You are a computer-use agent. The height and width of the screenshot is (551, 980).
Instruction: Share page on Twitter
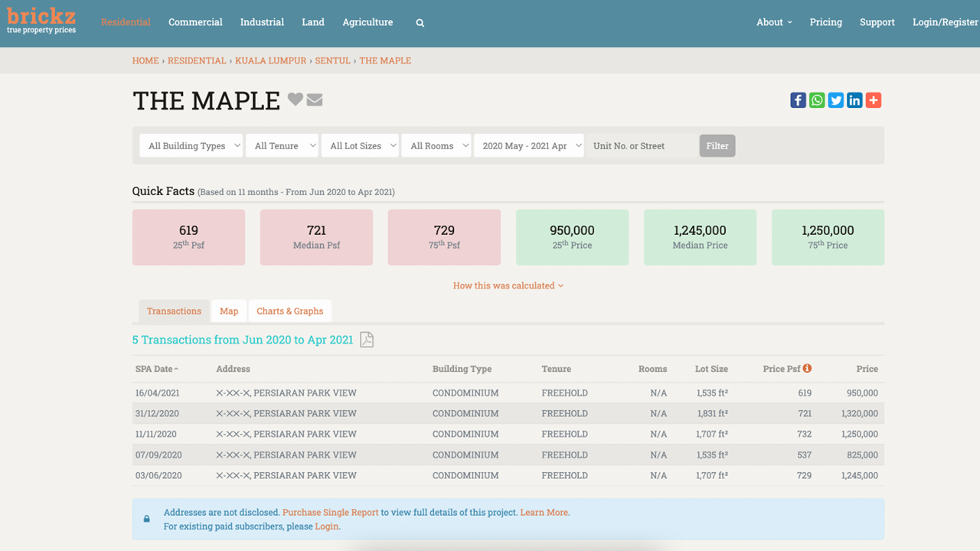pyautogui.click(x=835, y=100)
